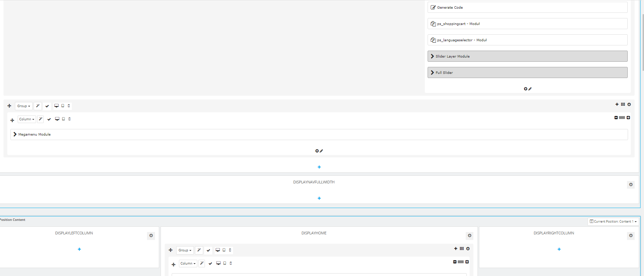644x276 pixels.
Task: Toggle desktop visibility for the DISPLAYHOME column
Action: pos(218,263)
